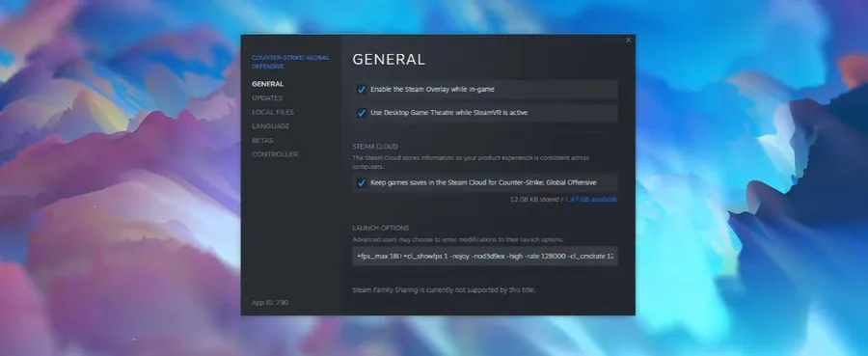The height and width of the screenshot is (356, 868).
Task: Open the CONTROLLER settings section
Action: [275, 154]
